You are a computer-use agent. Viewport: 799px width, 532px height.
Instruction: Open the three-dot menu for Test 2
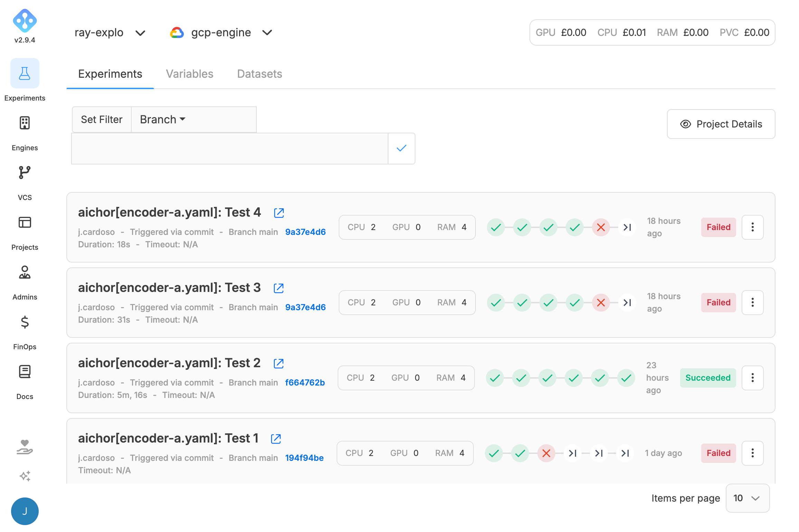(x=752, y=378)
